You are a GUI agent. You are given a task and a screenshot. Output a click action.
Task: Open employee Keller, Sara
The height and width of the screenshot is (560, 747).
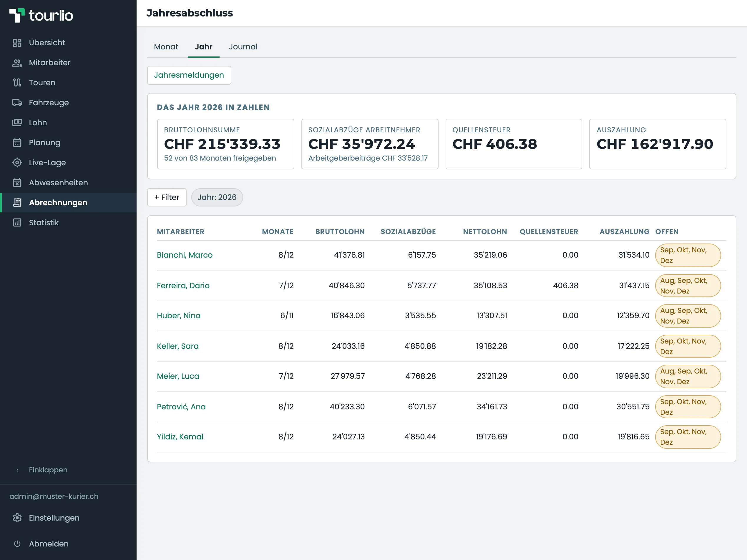[178, 346]
